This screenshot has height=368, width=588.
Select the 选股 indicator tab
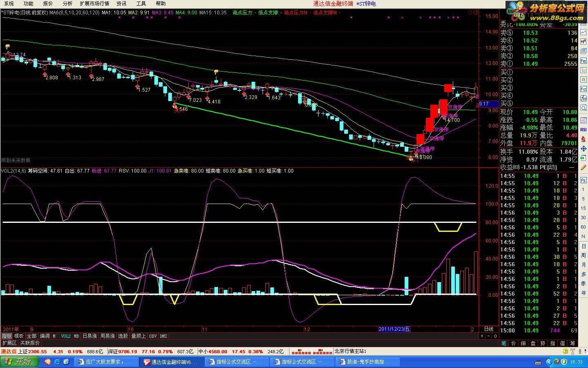[x=123, y=336]
